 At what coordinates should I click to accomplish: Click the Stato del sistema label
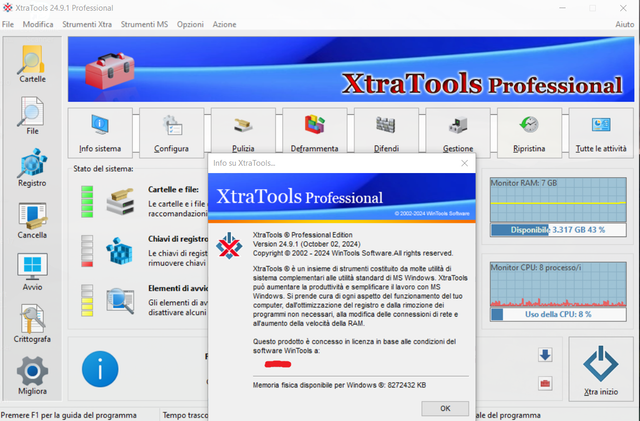[103, 169]
